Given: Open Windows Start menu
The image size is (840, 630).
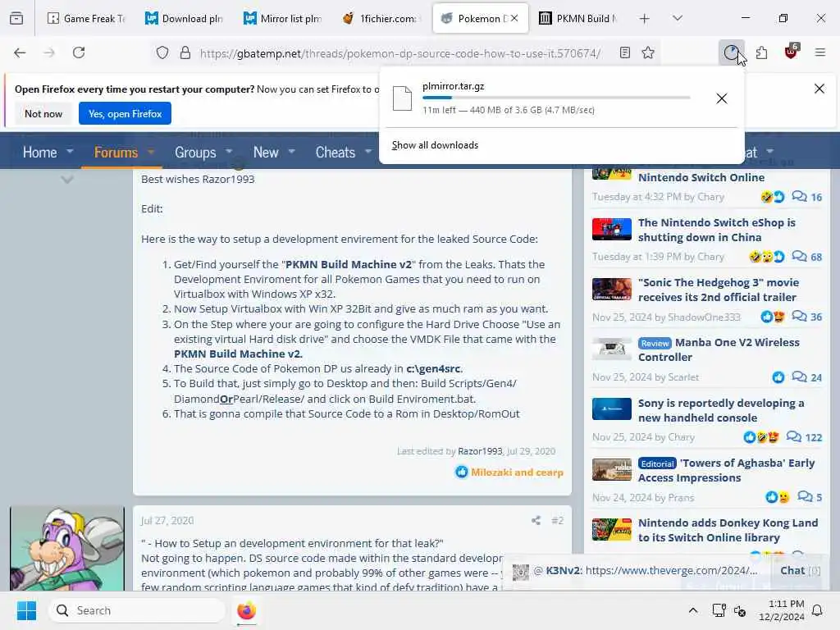Looking at the screenshot, I should [x=26, y=610].
